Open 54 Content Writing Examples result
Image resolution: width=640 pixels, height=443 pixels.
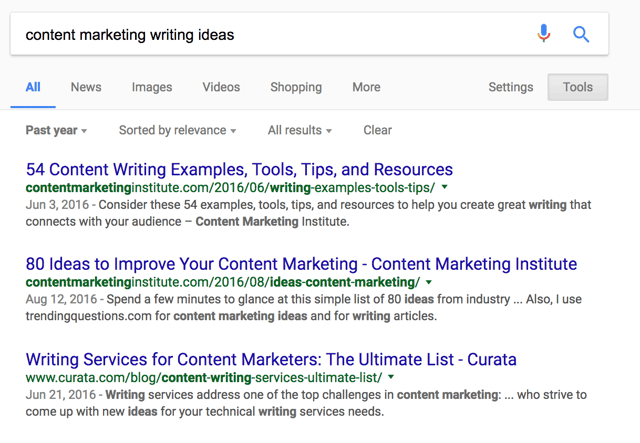239,169
